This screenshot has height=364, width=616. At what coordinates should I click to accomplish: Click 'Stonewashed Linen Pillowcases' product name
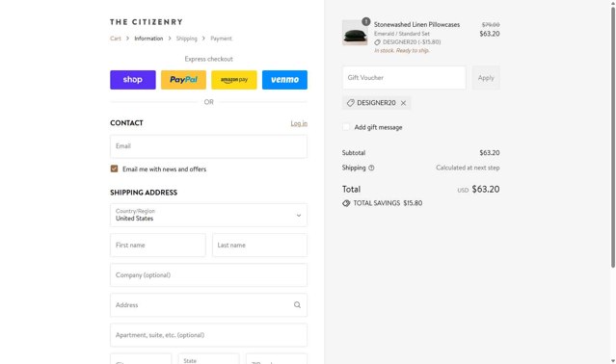point(416,24)
